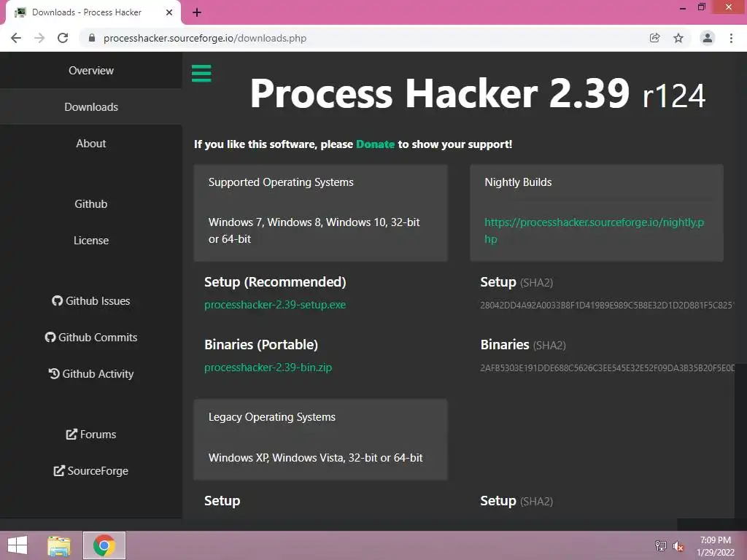
Task: Close the Downloads - Process Hacker tab
Action: [x=169, y=12]
